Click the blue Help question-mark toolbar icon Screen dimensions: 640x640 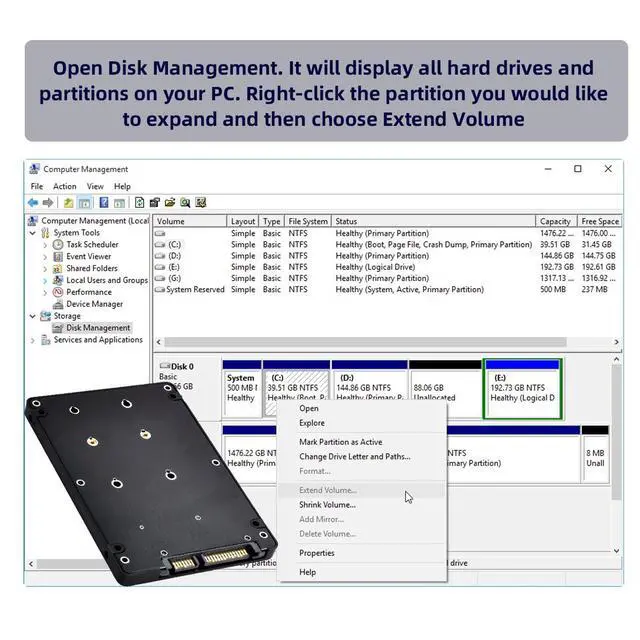(104, 202)
